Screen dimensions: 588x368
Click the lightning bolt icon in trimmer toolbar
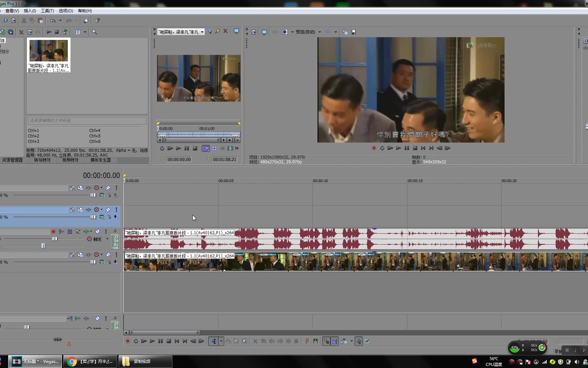217,31
